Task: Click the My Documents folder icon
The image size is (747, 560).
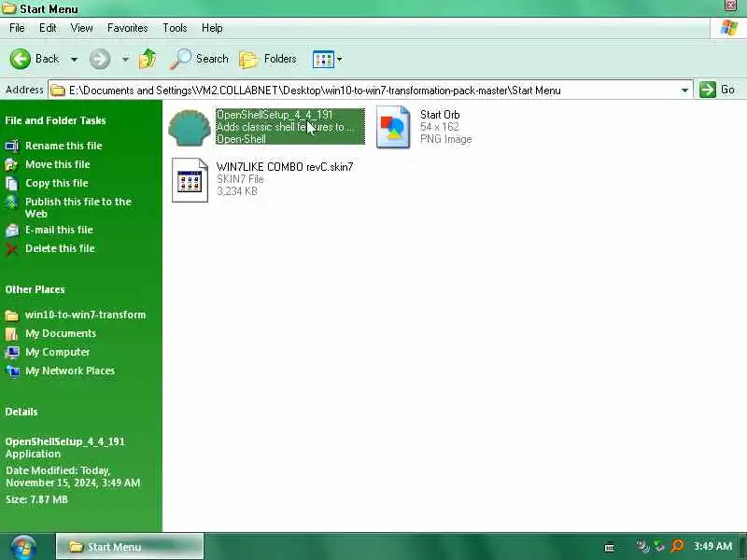Action: tap(12, 334)
